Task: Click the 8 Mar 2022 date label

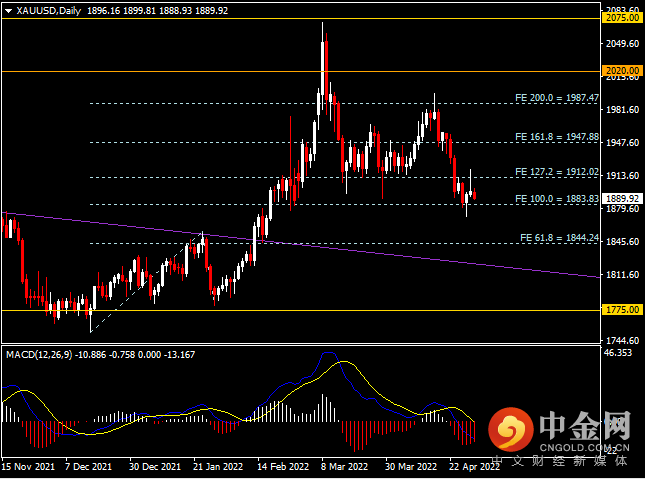Action: coord(344,467)
